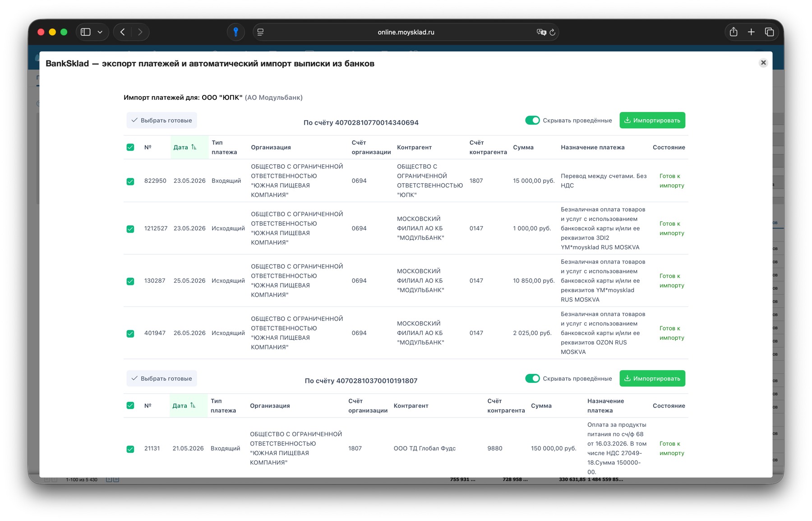812x521 pixels.
Task: Show tab overview icon
Action: [x=769, y=32]
